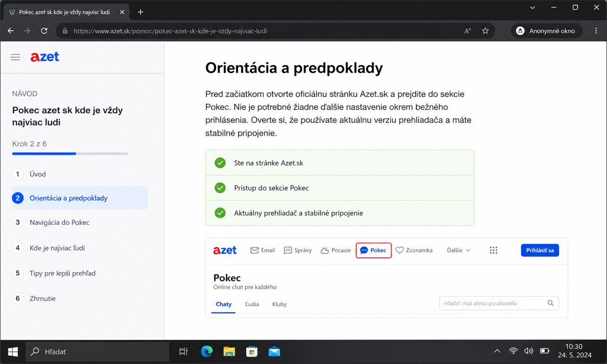Open browser tab list dropdown chevron
The width and height of the screenshot is (607, 364).
tap(532, 8)
